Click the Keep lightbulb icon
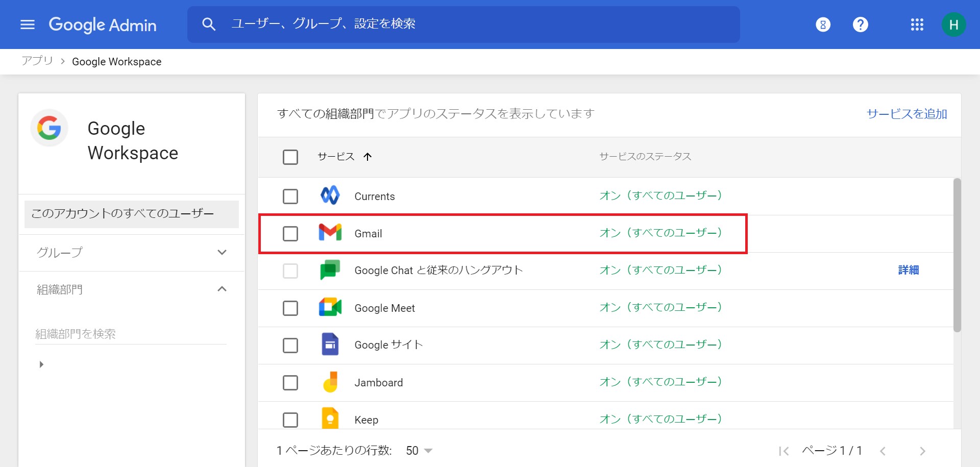 [x=330, y=419]
